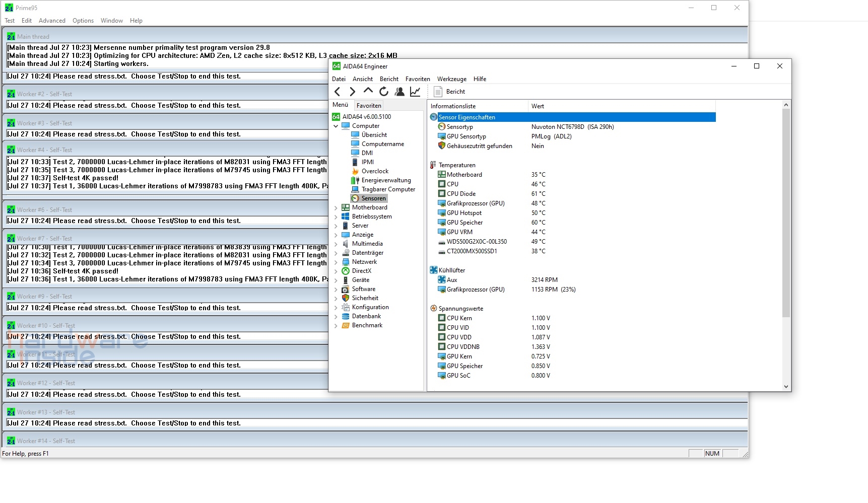Select Sensoren in the Computer tree

(373, 198)
